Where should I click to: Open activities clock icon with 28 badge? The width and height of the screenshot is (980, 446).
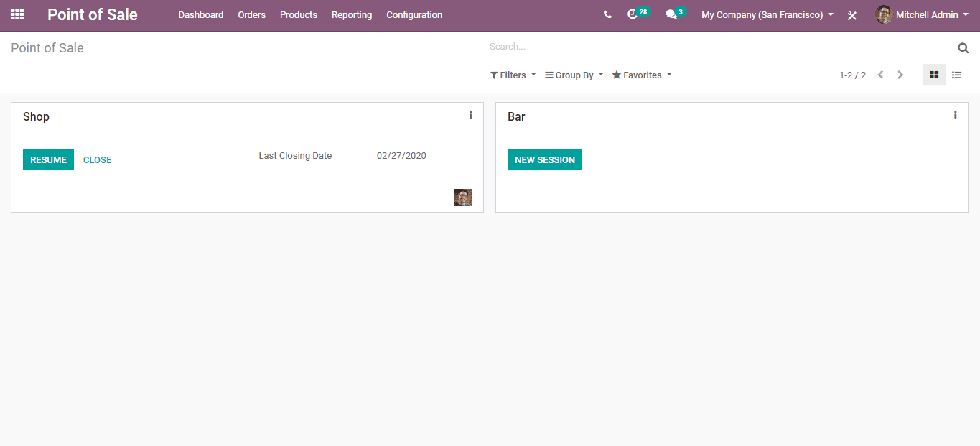click(x=638, y=14)
